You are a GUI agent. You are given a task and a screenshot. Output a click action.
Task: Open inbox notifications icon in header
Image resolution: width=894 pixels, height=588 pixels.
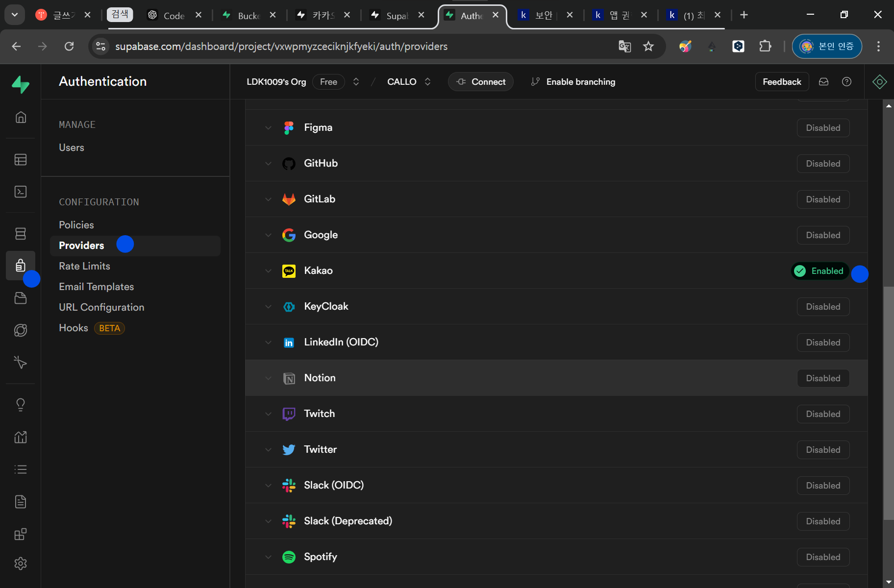[x=824, y=82]
